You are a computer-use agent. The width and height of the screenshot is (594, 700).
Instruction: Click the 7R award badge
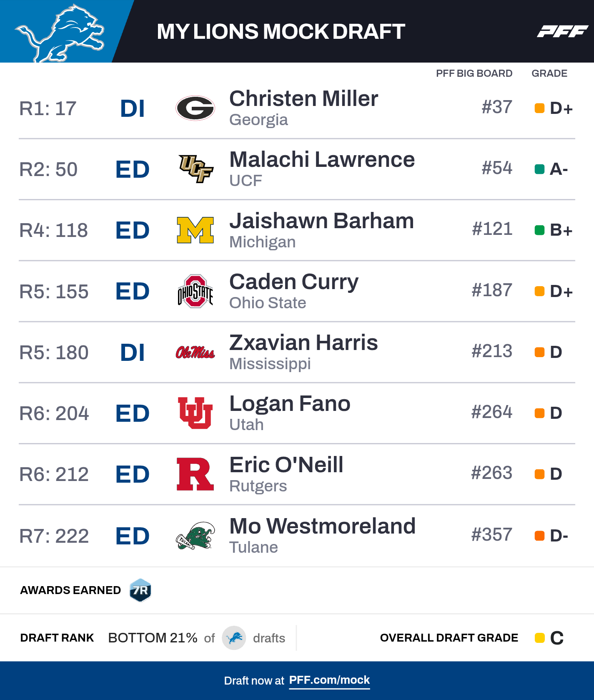tap(140, 590)
